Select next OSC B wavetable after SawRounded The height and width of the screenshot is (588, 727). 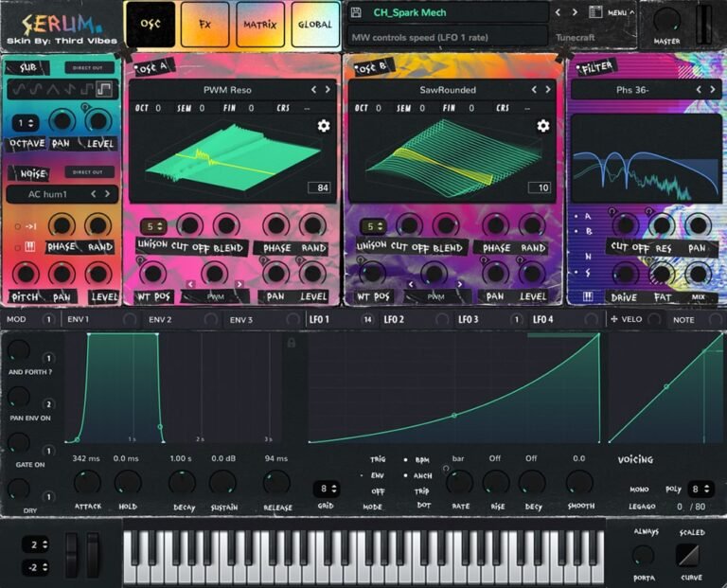(x=547, y=90)
